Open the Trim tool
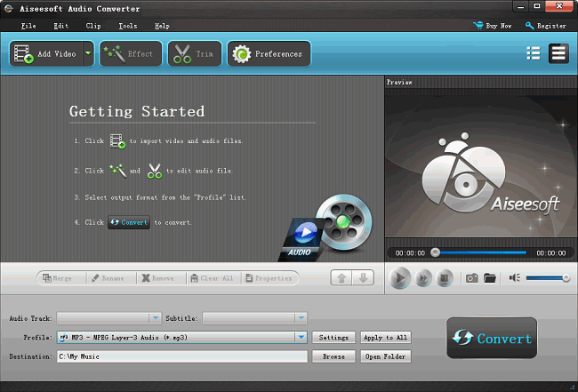Viewport: 578px width, 392px height. pos(195,54)
